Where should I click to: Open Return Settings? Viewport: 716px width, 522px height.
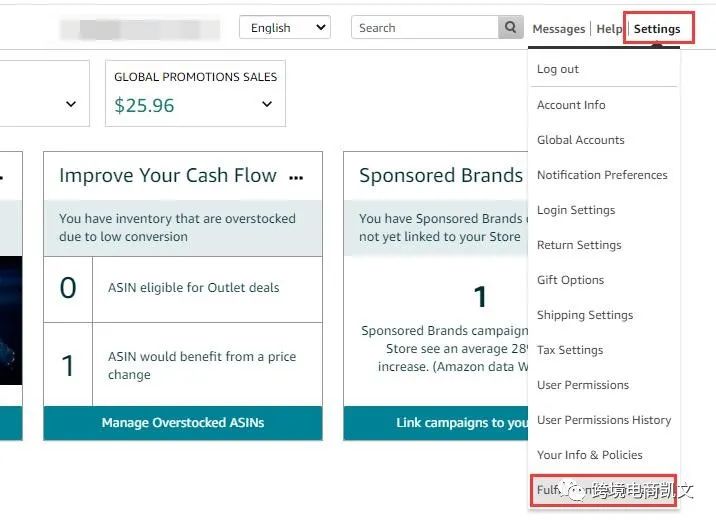tap(579, 245)
